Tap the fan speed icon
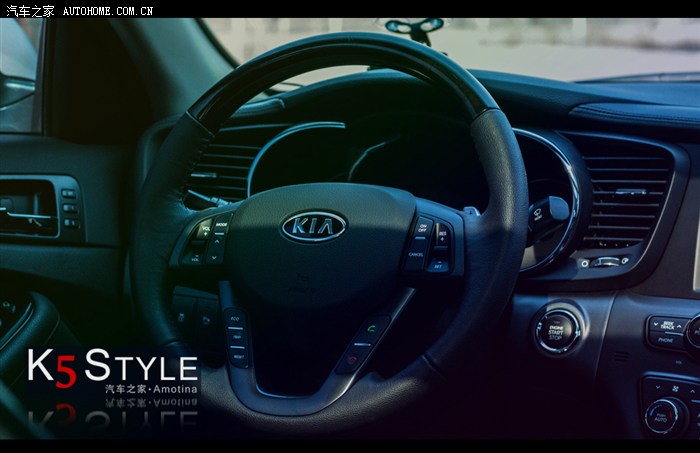This screenshot has width=700, height=453. (x=675, y=389)
